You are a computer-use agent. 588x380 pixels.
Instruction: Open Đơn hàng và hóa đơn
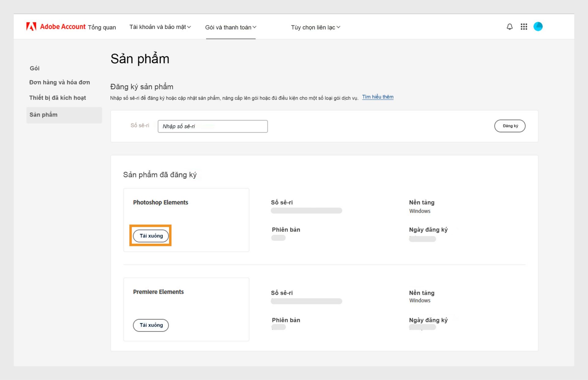[x=59, y=82]
